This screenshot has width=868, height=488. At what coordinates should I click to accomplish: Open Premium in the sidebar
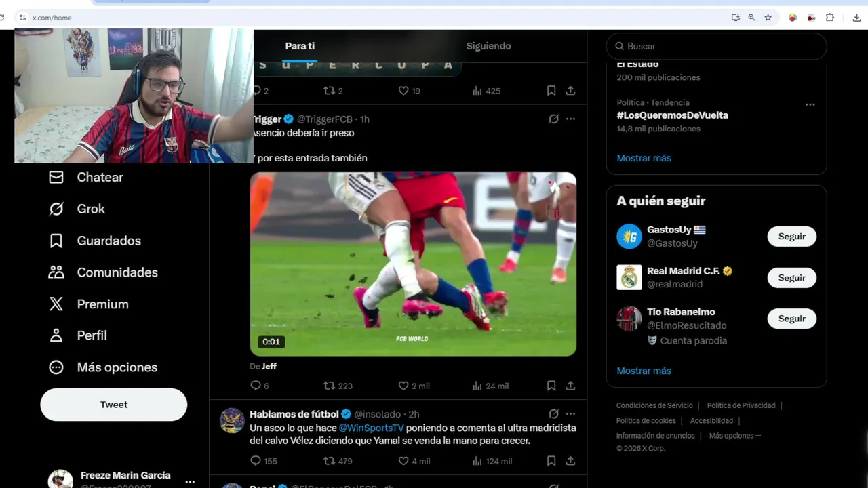pos(88,304)
